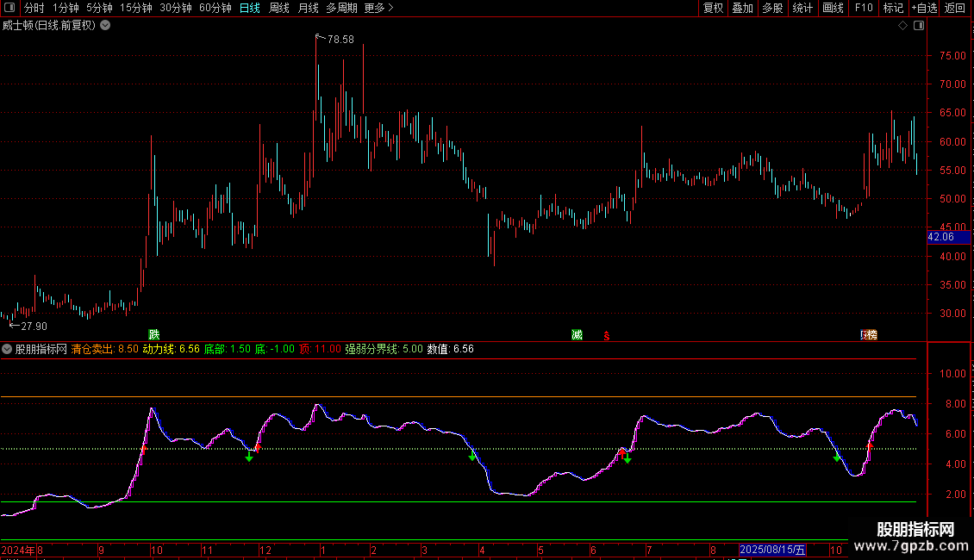Open the 更多 periods expander

point(378,9)
